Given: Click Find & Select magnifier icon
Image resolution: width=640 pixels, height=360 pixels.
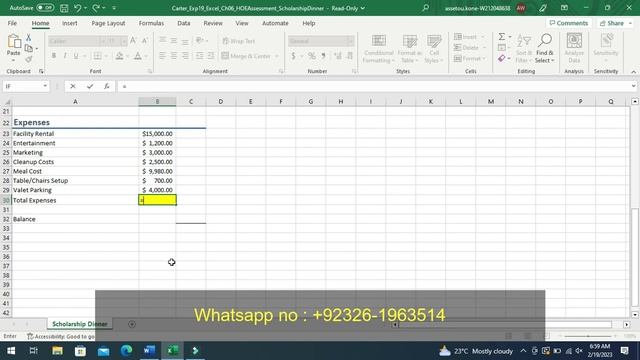Looking at the screenshot, I should [545, 40].
